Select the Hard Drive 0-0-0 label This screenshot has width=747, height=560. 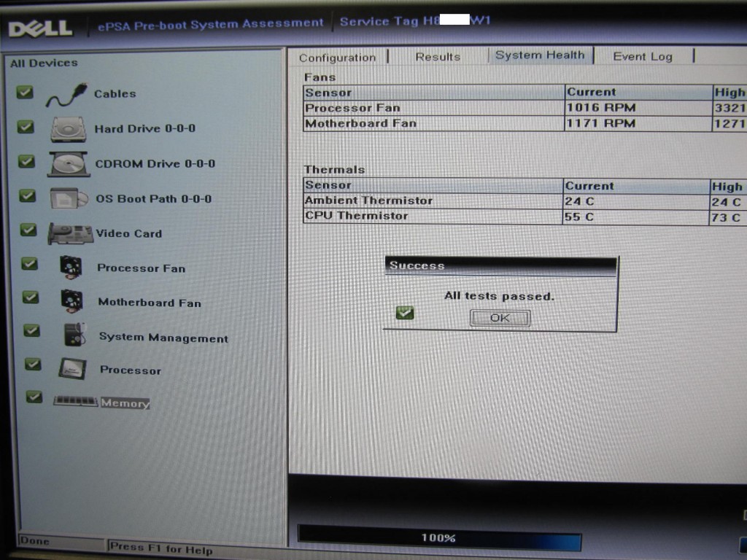145,128
